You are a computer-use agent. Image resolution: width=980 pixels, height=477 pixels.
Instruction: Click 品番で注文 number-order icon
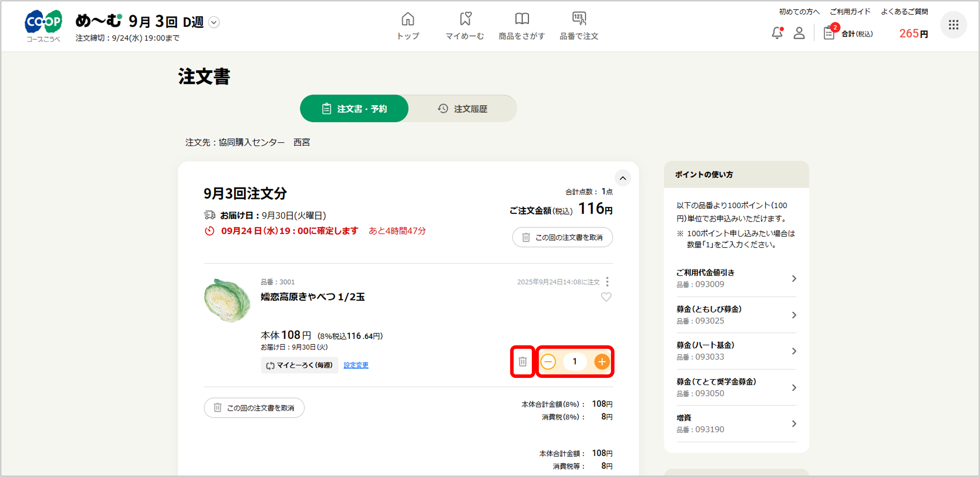(x=579, y=19)
